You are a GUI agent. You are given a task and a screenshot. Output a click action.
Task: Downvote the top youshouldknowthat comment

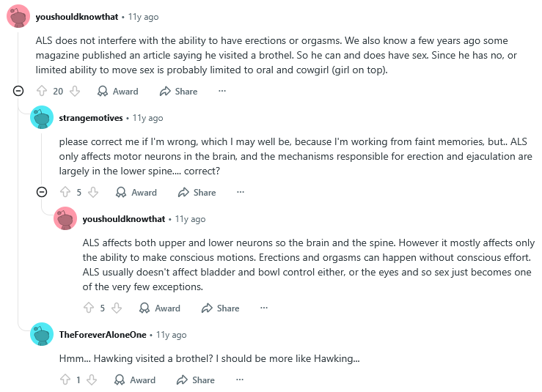(x=75, y=92)
